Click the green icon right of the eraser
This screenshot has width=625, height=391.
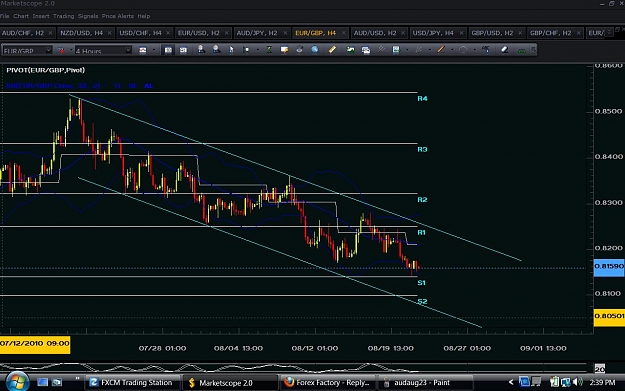(x=521, y=50)
